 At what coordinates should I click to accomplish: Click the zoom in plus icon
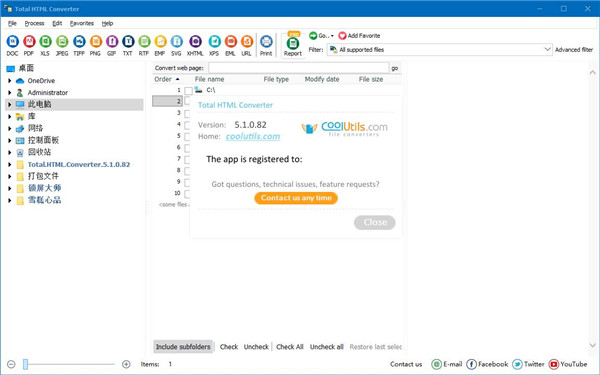point(126,364)
